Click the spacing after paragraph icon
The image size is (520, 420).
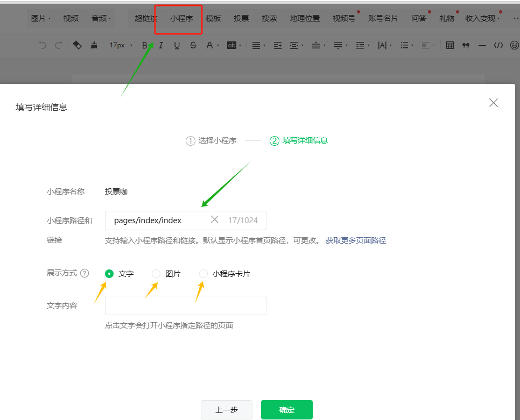(338, 45)
